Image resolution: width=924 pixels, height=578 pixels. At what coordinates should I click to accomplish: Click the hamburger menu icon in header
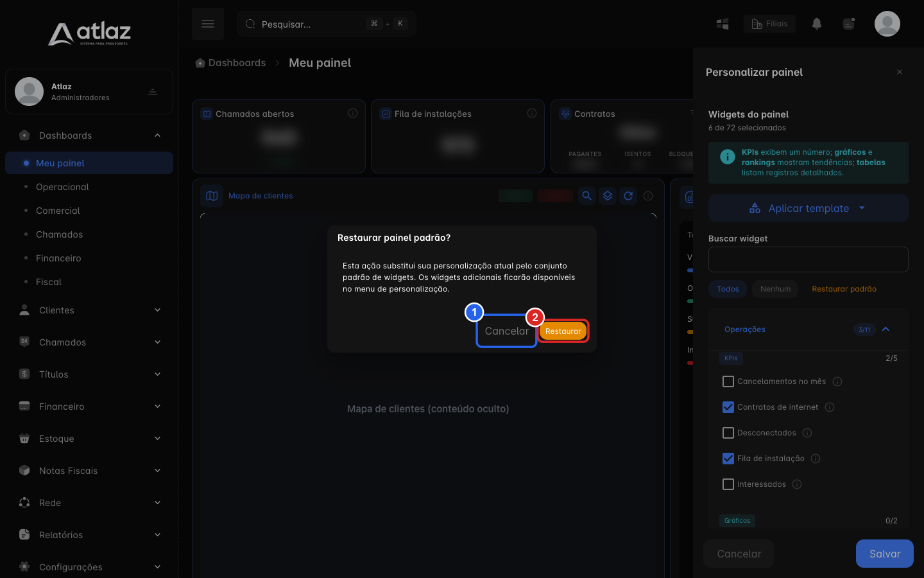coord(208,24)
